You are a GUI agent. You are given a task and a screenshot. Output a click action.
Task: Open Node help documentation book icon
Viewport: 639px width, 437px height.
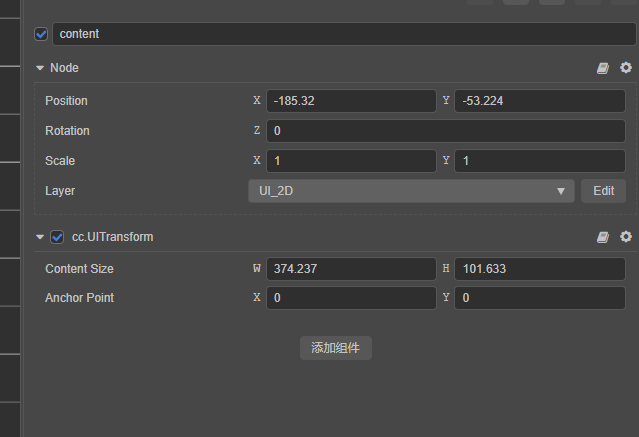coord(603,68)
